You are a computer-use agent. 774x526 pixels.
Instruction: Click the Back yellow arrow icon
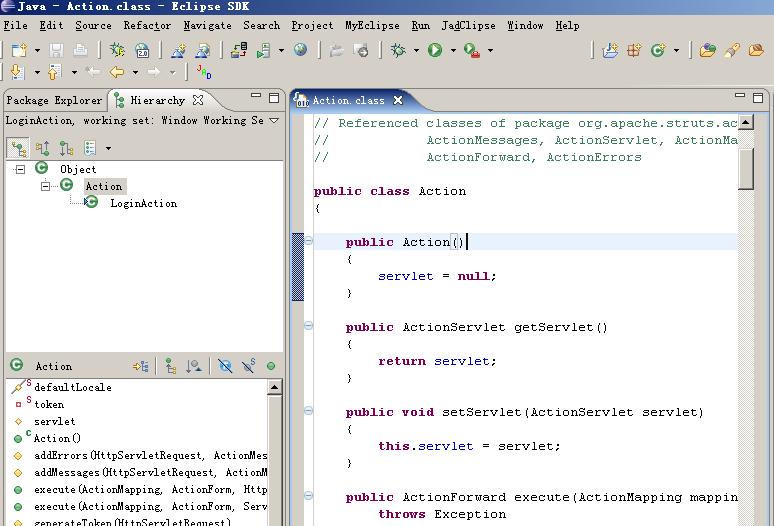point(116,72)
